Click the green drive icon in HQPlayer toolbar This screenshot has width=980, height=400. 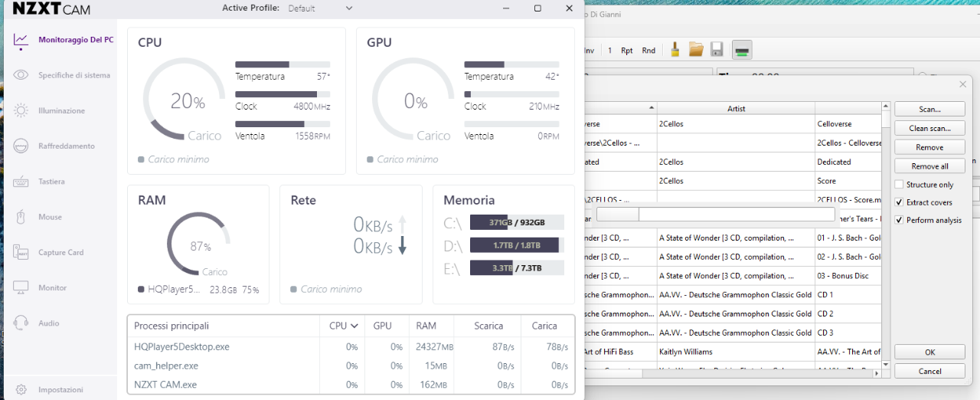[741, 51]
